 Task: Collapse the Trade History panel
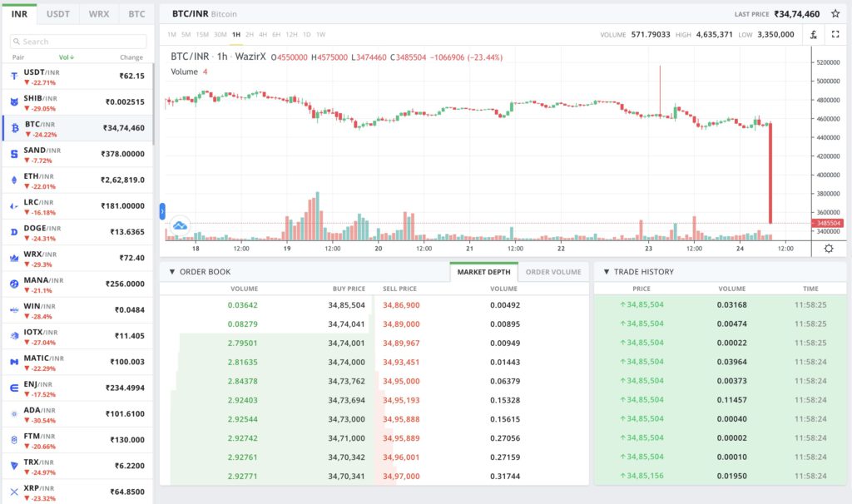click(x=607, y=272)
